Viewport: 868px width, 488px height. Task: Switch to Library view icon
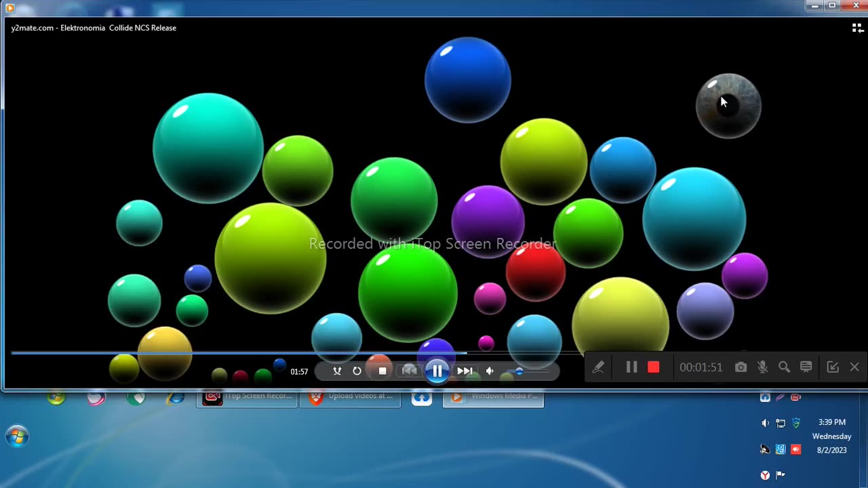857,28
